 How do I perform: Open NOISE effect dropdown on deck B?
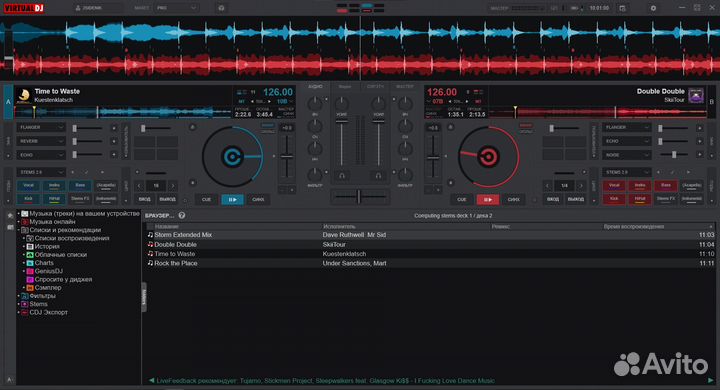pos(626,155)
